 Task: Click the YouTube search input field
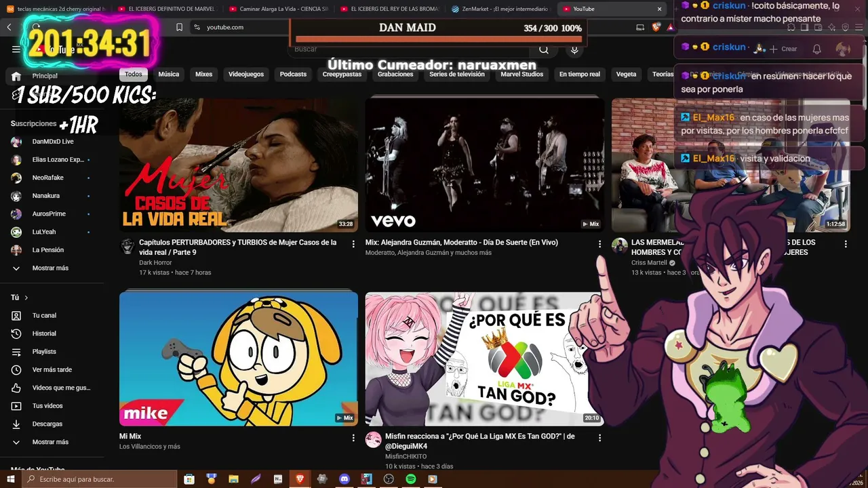coord(410,49)
